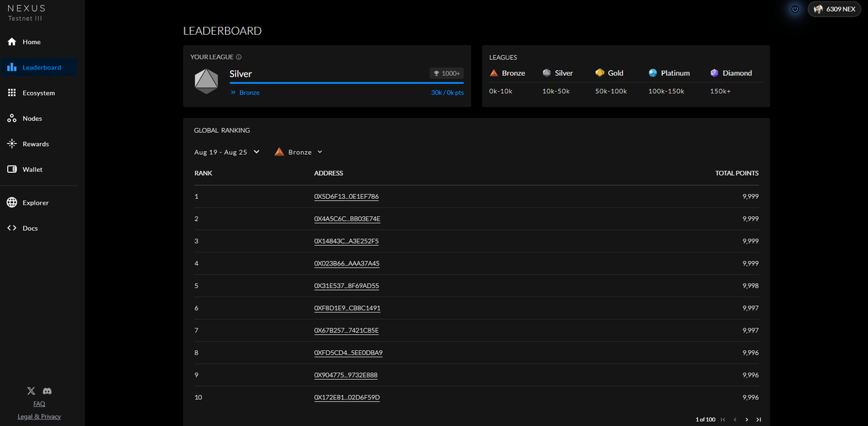Open the Legal & Privacy link
The image size is (868, 426).
point(39,417)
